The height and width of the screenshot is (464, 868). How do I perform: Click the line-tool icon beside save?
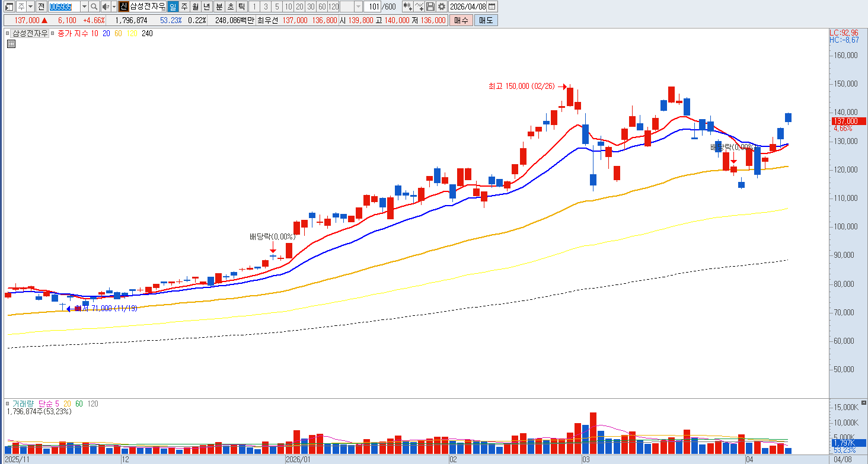pyautogui.click(x=419, y=7)
